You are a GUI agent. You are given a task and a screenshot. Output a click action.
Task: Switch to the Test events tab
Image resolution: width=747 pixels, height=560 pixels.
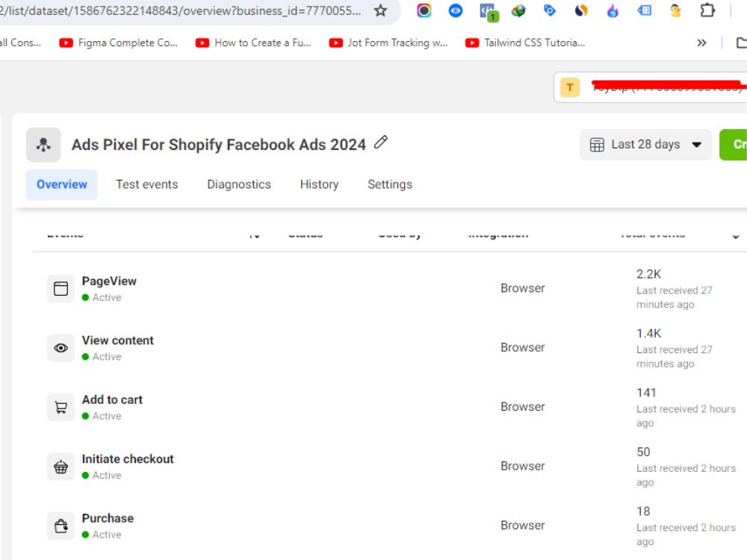pos(146,184)
